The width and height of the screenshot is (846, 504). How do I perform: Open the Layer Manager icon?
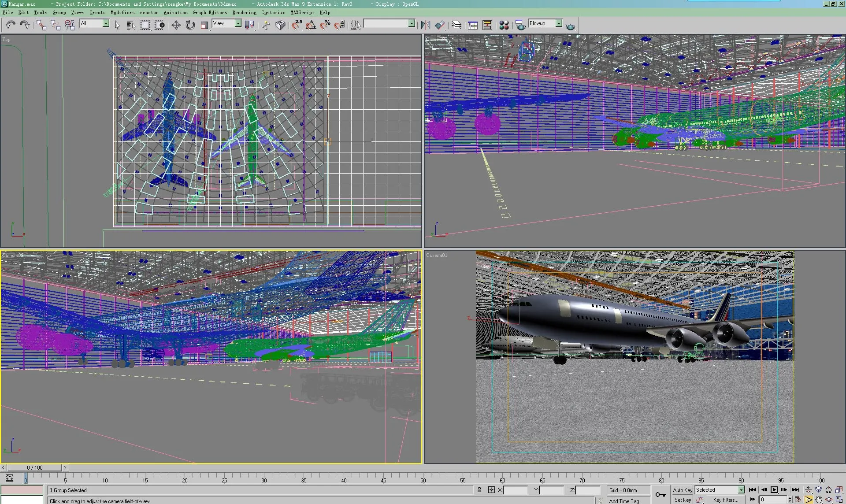[x=456, y=25]
